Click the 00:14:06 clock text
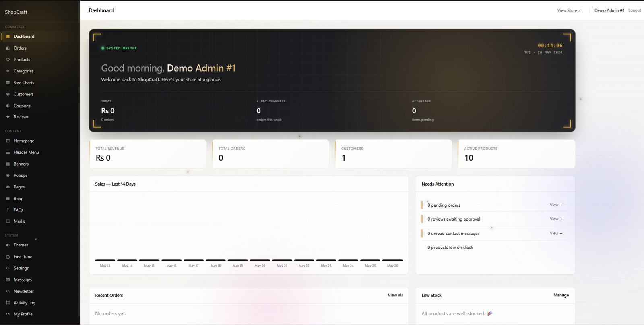This screenshot has height=325, width=644. (550, 46)
